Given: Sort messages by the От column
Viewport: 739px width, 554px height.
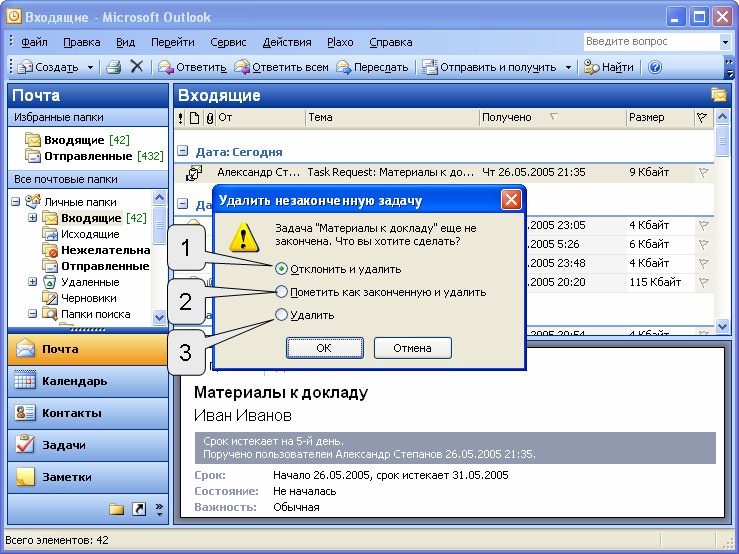Looking at the screenshot, I should 261,117.
